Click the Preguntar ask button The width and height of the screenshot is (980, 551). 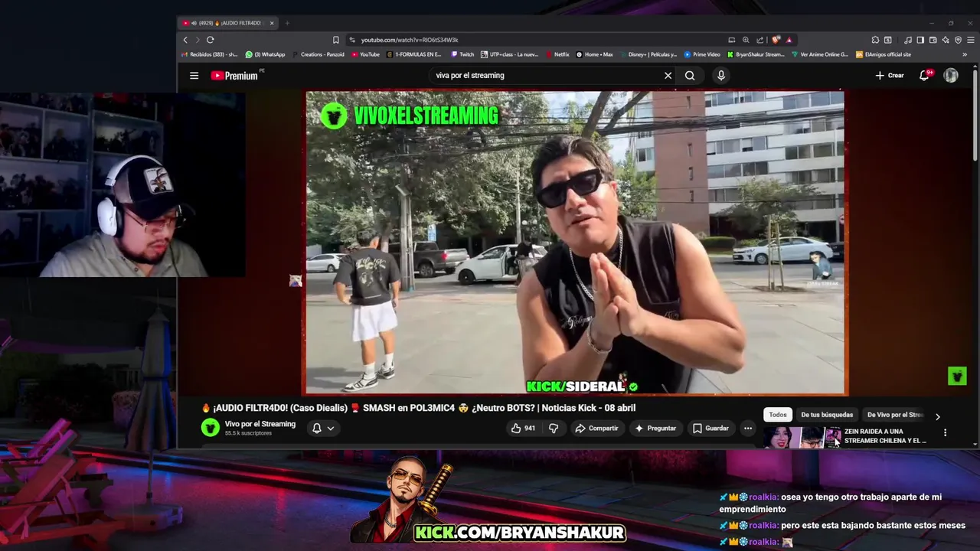click(x=655, y=429)
